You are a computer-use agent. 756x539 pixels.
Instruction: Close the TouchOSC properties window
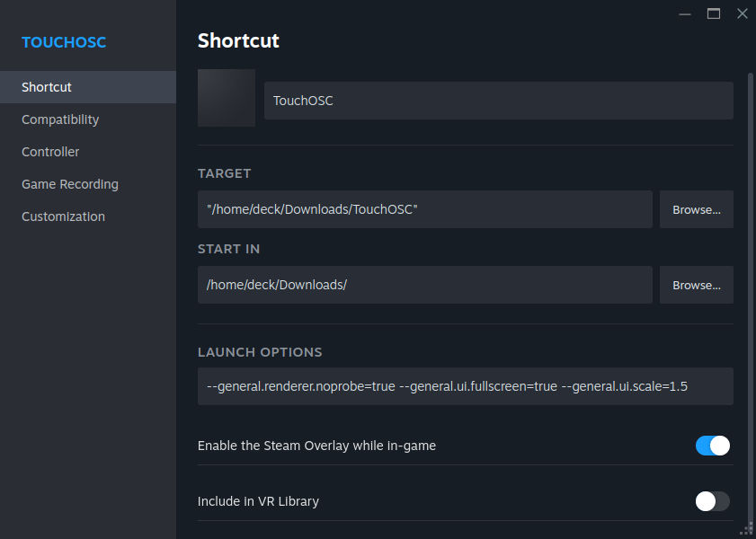coord(742,13)
